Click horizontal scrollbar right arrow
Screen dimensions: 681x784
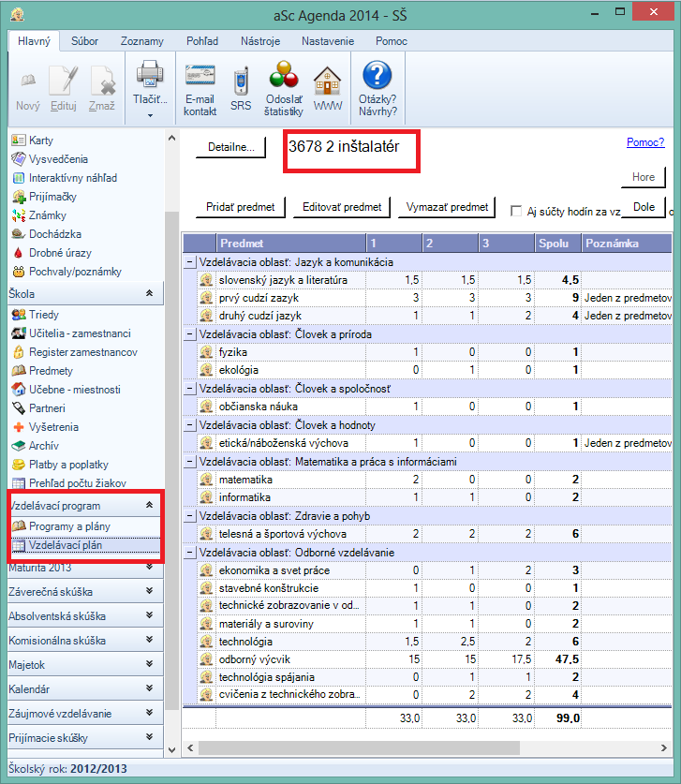pyautogui.click(x=664, y=748)
